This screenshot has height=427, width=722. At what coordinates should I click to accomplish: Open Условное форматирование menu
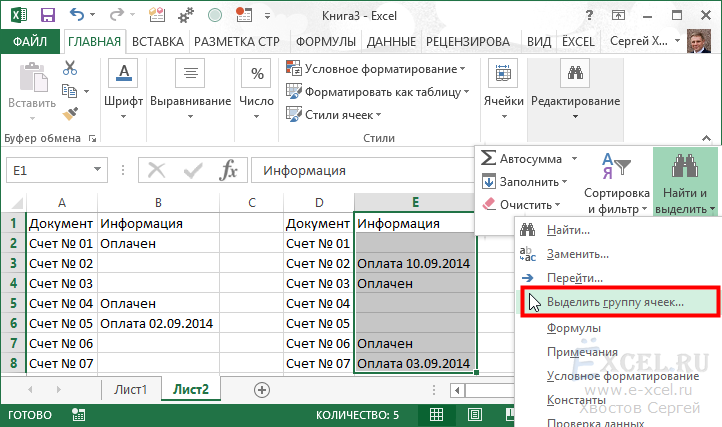(x=376, y=69)
